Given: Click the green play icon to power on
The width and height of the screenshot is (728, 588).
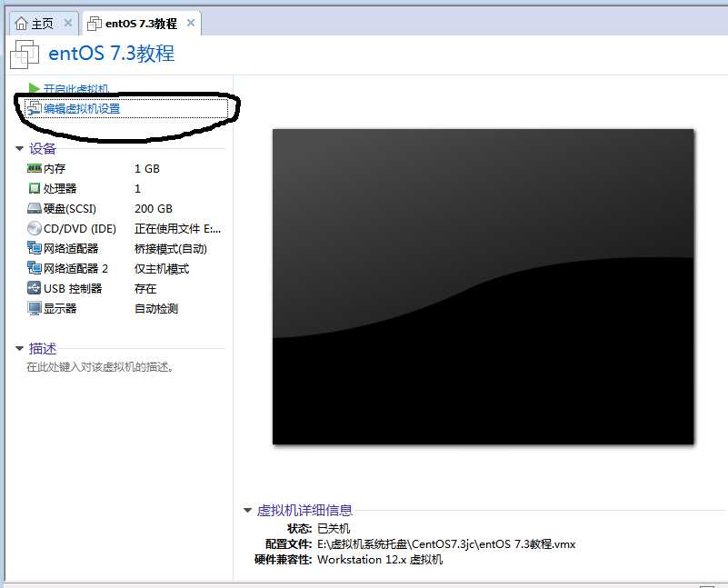Looking at the screenshot, I should tap(34, 88).
